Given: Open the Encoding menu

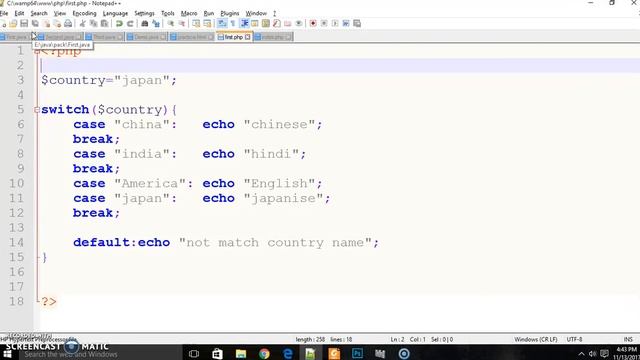Looking at the screenshot, I should 84,13.
